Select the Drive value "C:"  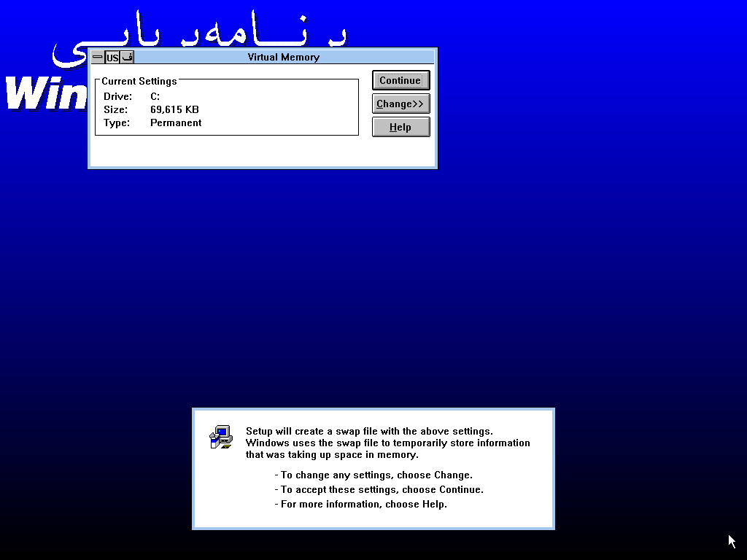point(155,96)
